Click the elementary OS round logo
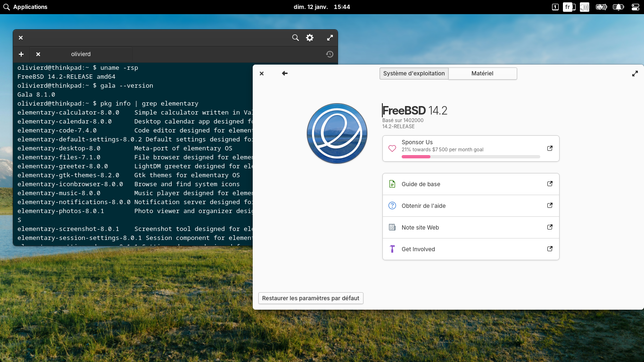 click(337, 133)
